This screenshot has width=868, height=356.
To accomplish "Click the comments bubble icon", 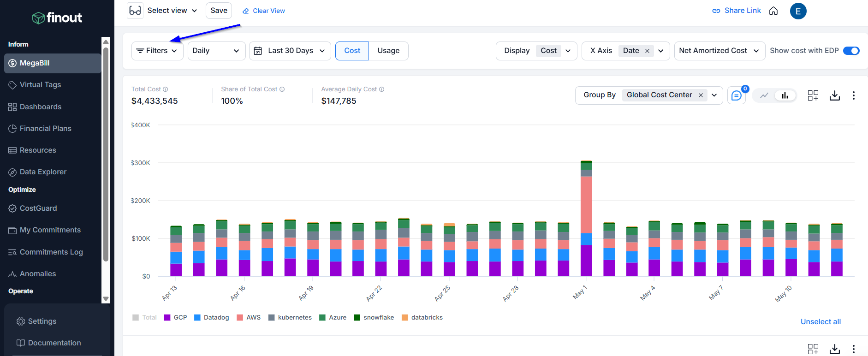I will coord(737,95).
